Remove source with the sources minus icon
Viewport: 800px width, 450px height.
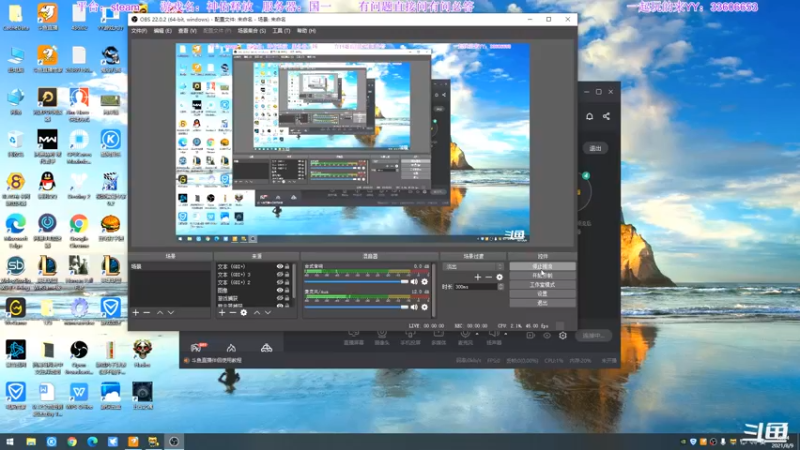[x=233, y=312]
